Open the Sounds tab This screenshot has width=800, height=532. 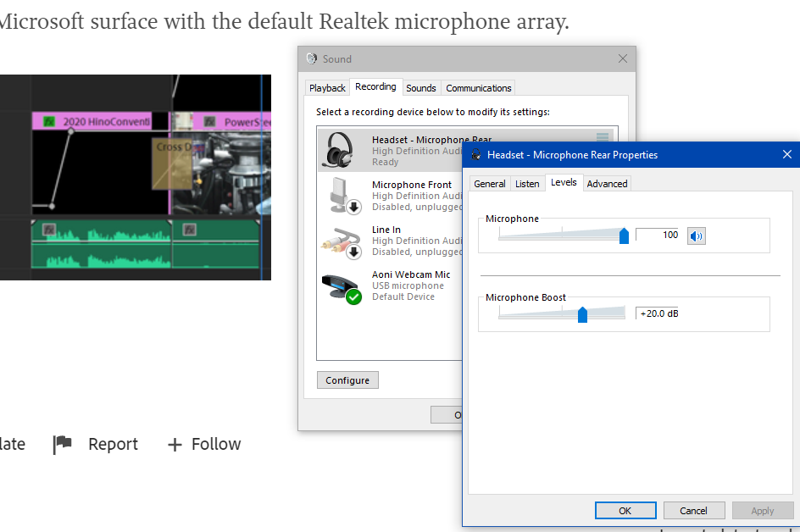[x=421, y=87]
